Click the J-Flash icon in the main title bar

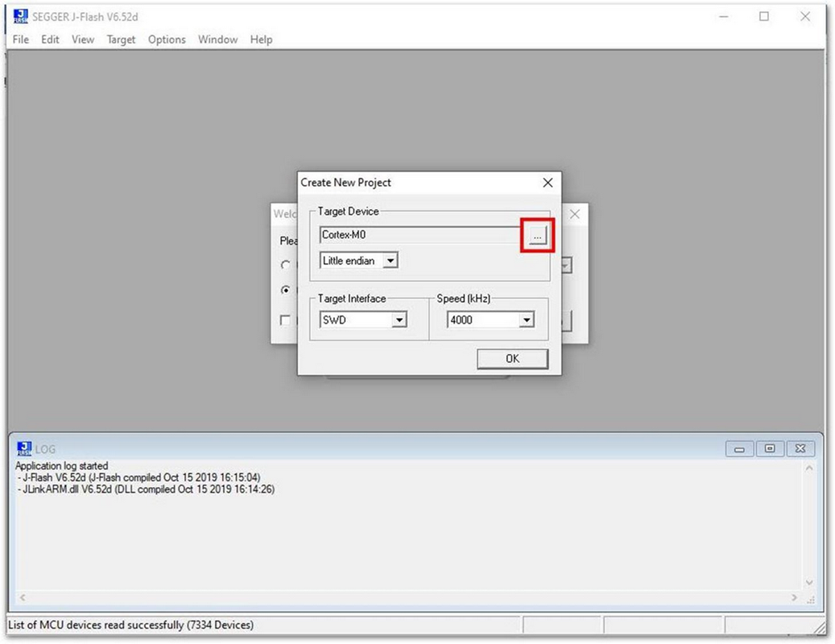click(21, 16)
